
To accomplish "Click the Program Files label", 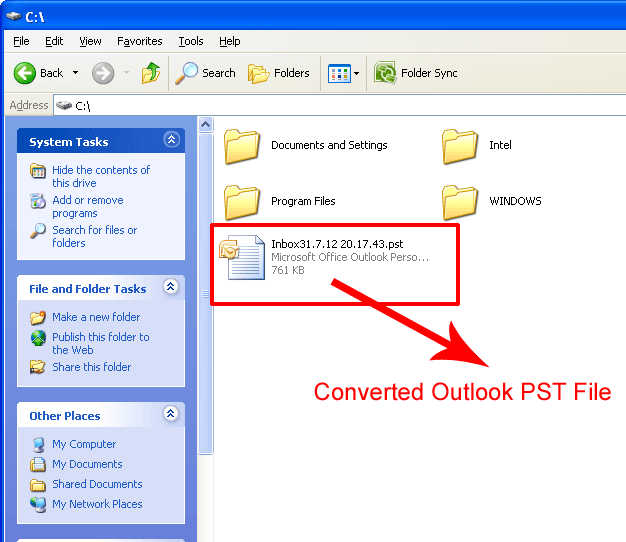I will tap(303, 201).
